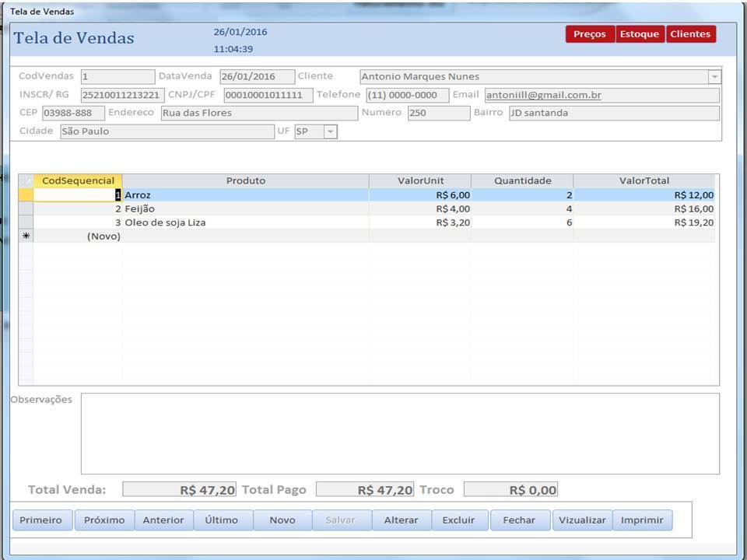Select the R$ 3,20 unit price cell
The image size is (747, 560).
(420, 222)
